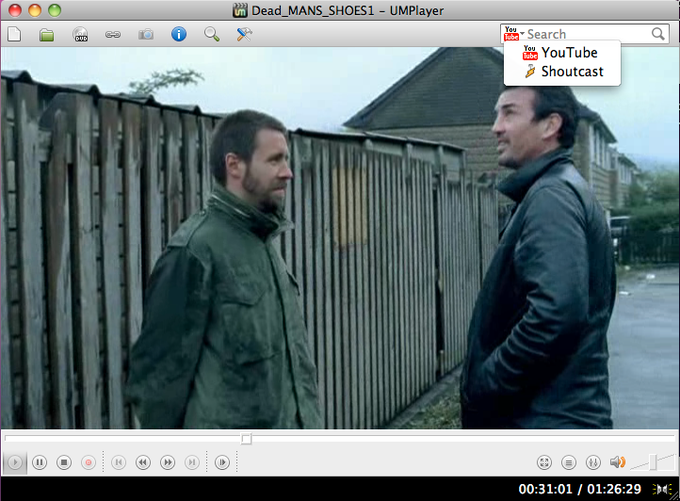The width and height of the screenshot is (680, 501).
Task: Skip to the next track
Action: [192, 462]
